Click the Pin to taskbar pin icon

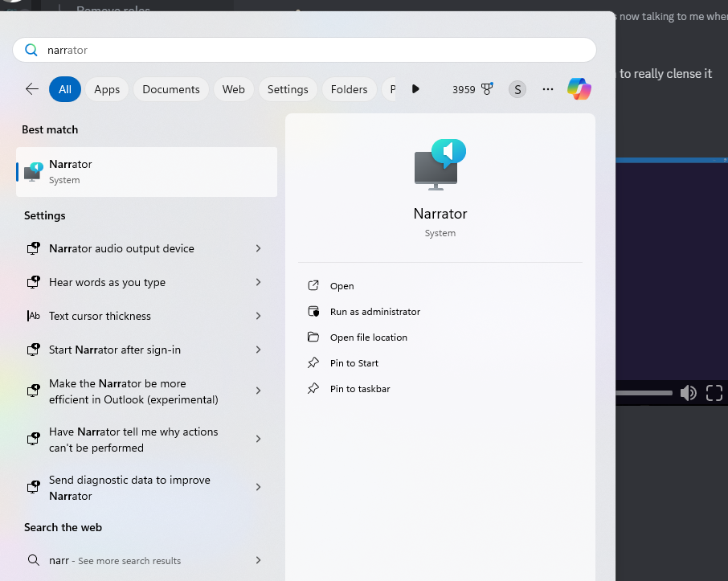(313, 388)
